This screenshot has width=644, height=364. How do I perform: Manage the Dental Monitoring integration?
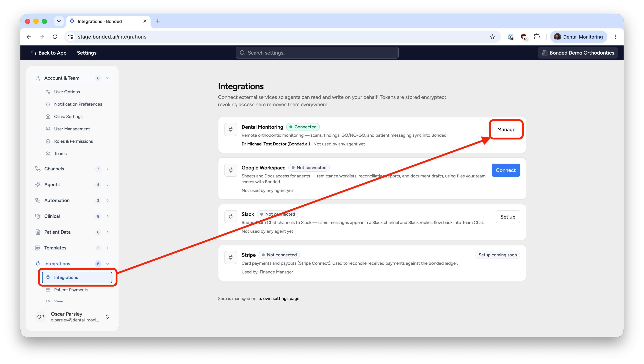[506, 129]
